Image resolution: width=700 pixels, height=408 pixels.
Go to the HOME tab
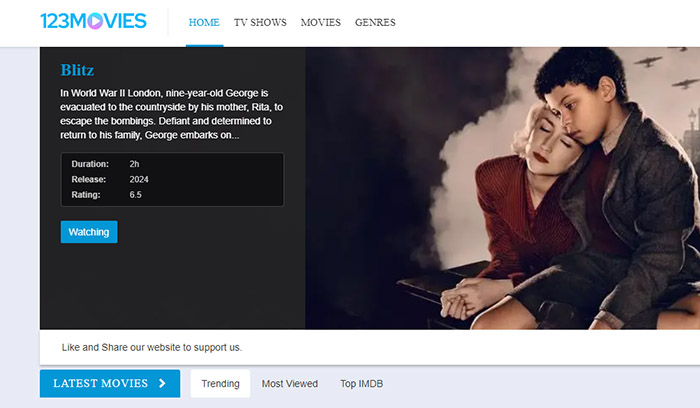click(204, 22)
